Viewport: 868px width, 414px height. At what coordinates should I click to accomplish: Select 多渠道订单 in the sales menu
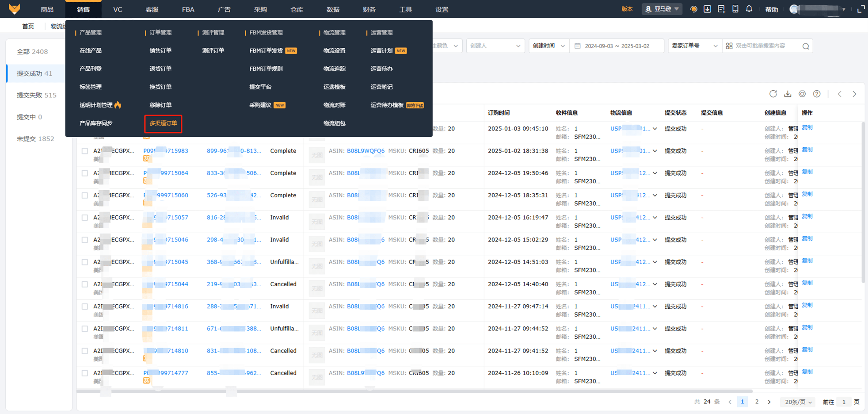pyautogui.click(x=163, y=123)
